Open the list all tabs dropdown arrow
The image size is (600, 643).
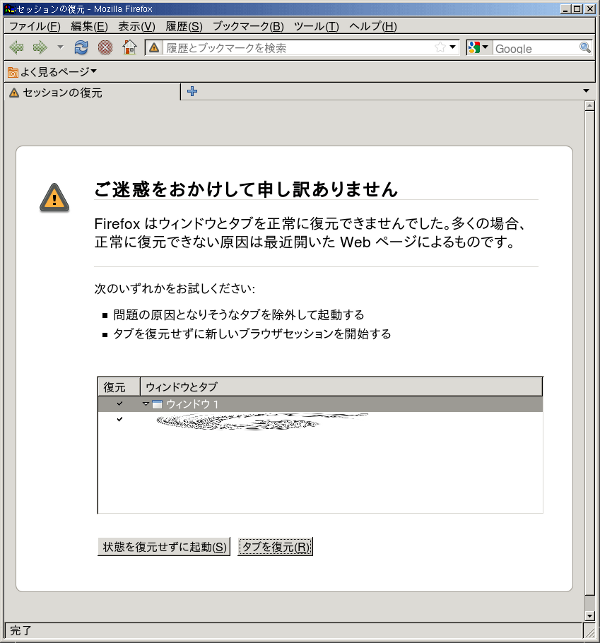coord(586,91)
